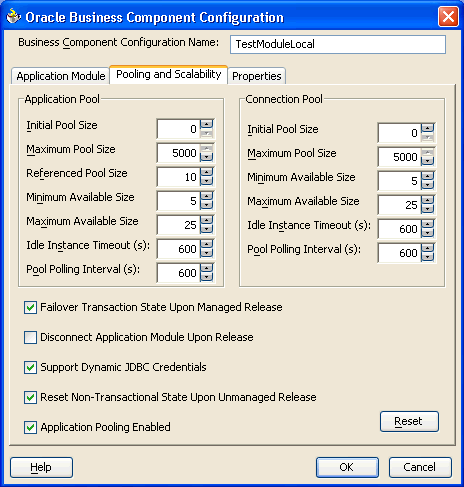
Task: Click Application Pool Minimum Available Size field
Action: point(179,201)
